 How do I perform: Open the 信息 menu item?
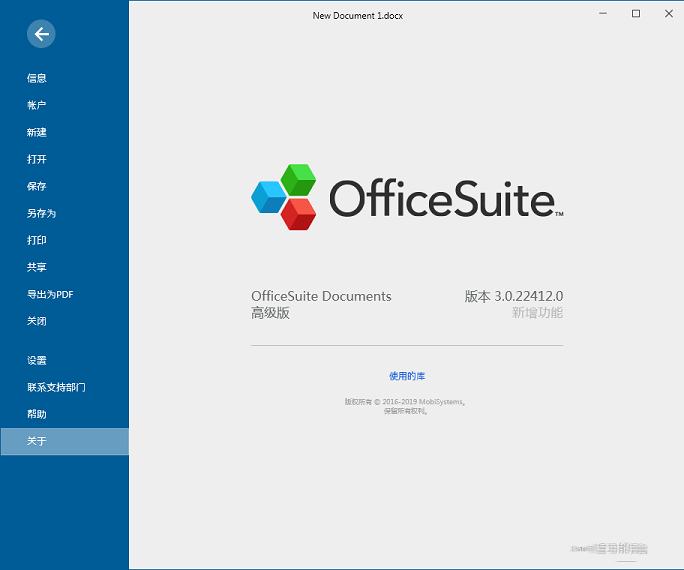[x=37, y=78]
